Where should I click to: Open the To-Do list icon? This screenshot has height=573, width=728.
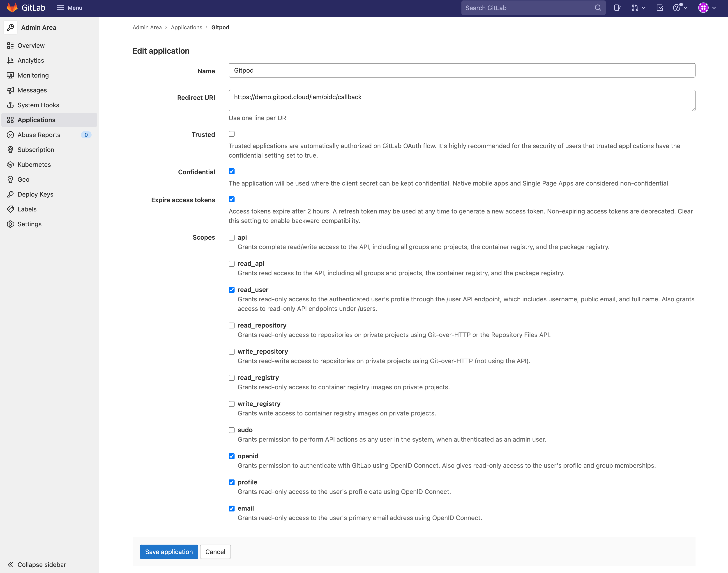click(x=659, y=8)
